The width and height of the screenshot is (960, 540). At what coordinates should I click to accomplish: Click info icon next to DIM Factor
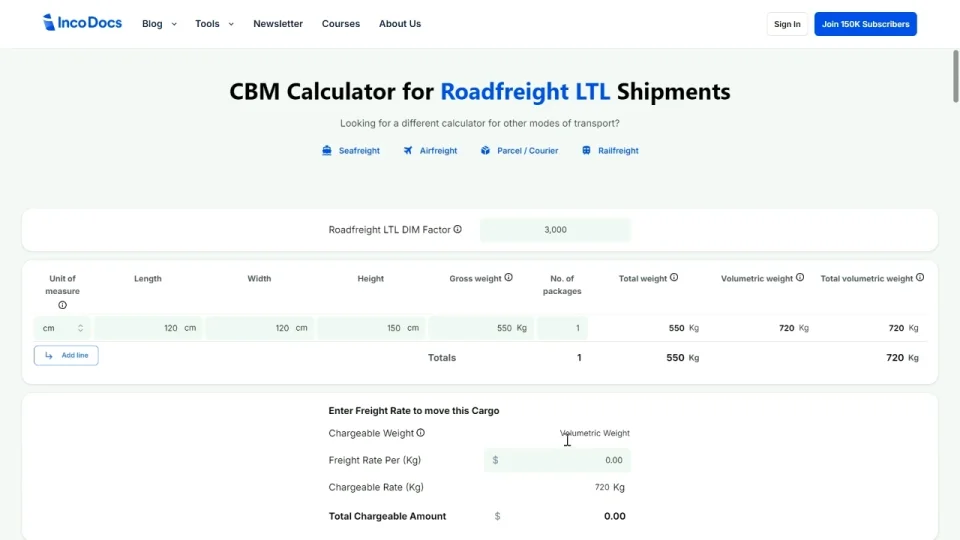pyautogui.click(x=458, y=230)
